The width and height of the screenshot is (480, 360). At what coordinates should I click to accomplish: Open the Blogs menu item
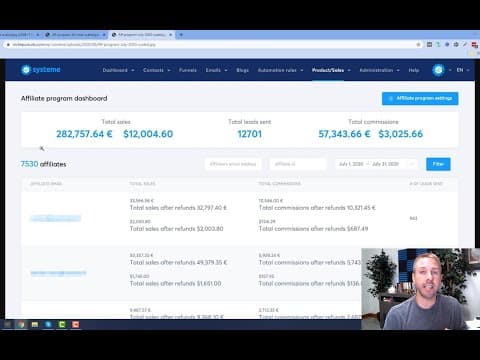coord(242,70)
